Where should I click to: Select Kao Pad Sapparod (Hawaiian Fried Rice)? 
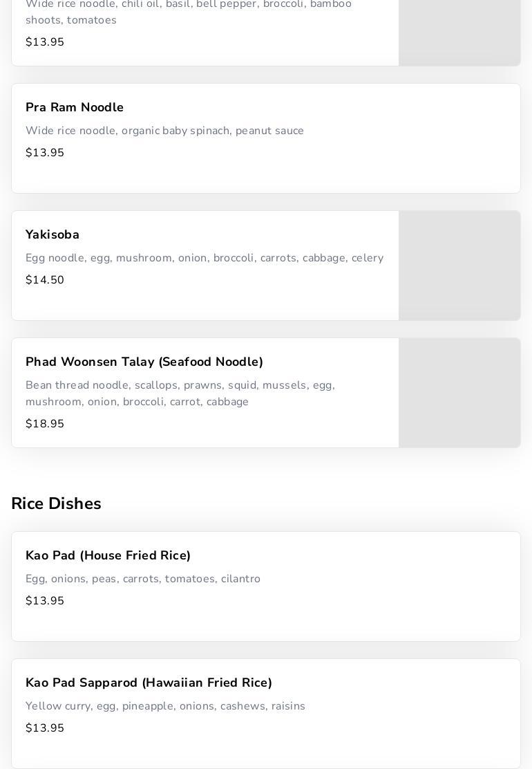click(x=149, y=683)
